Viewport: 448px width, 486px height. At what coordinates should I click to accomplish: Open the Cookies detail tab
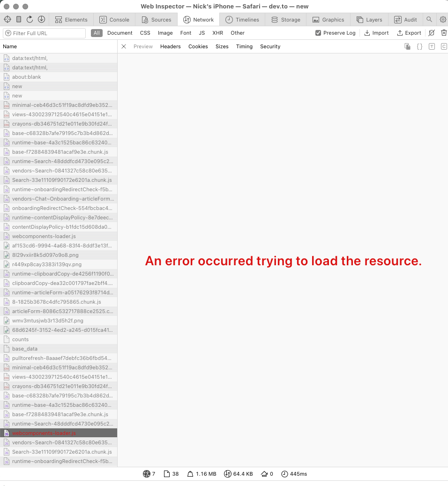[x=198, y=46]
